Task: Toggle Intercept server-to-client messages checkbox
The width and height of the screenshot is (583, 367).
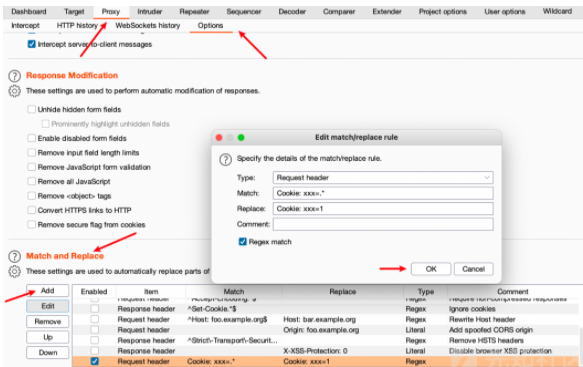Action: click(x=32, y=44)
